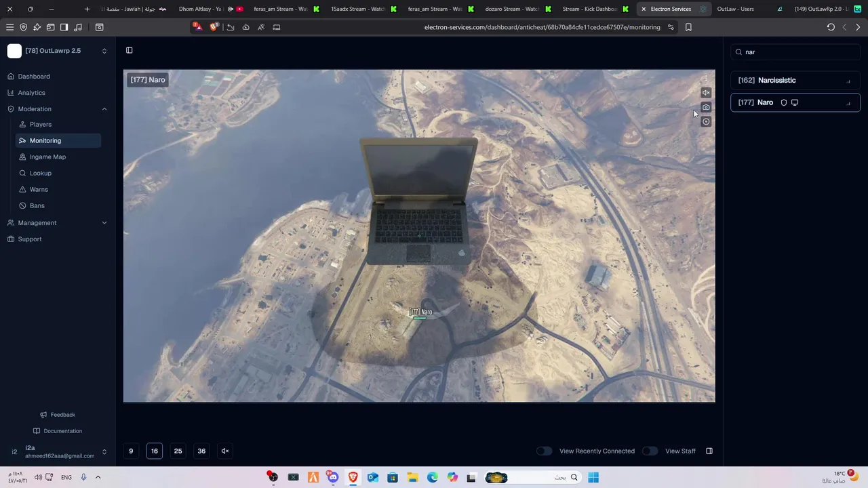Click the search magnifier icon in player search

click(x=739, y=52)
